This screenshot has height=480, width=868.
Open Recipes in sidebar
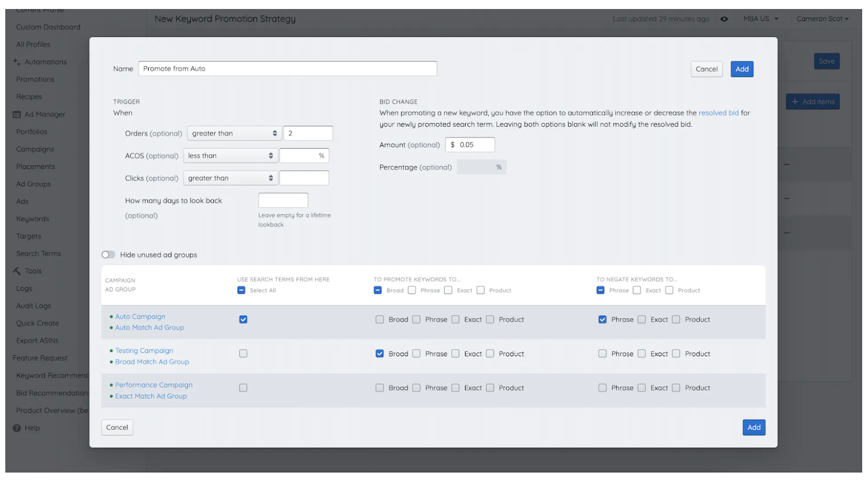click(x=29, y=97)
